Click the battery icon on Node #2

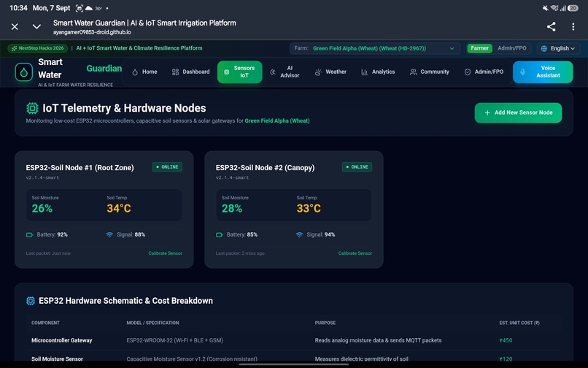pos(220,235)
